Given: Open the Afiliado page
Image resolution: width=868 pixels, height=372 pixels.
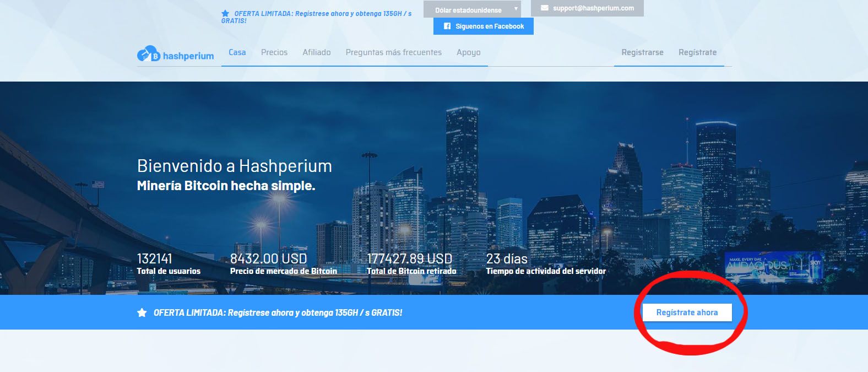Looking at the screenshot, I should coord(317,52).
